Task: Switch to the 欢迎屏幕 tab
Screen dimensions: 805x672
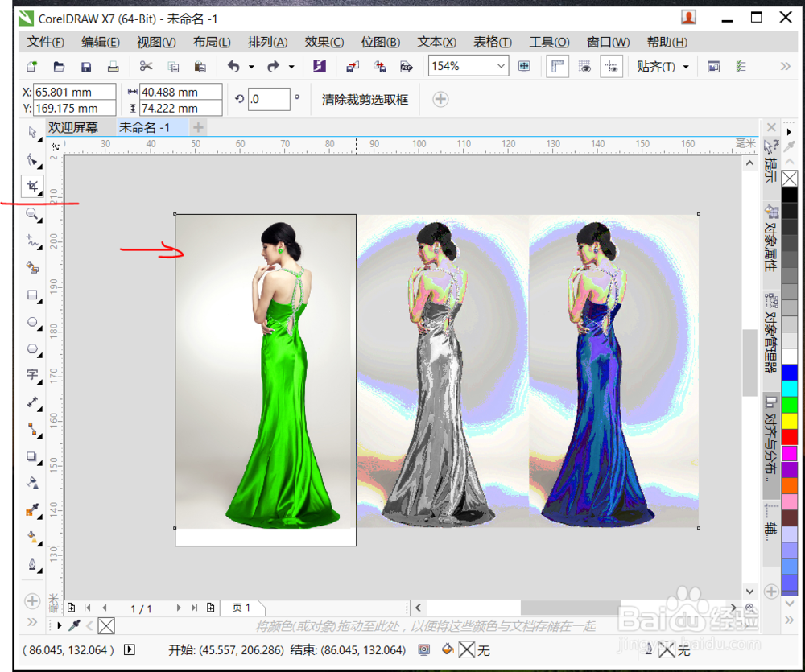Action: [x=73, y=127]
